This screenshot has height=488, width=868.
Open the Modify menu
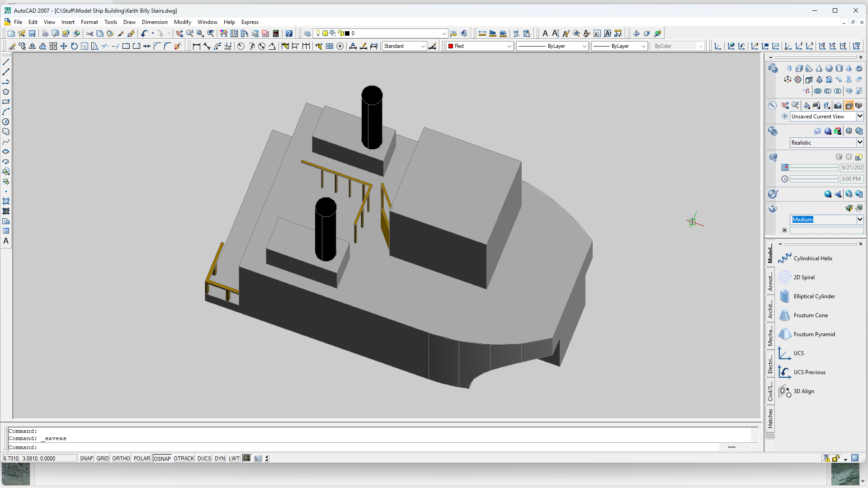pyautogui.click(x=182, y=22)
